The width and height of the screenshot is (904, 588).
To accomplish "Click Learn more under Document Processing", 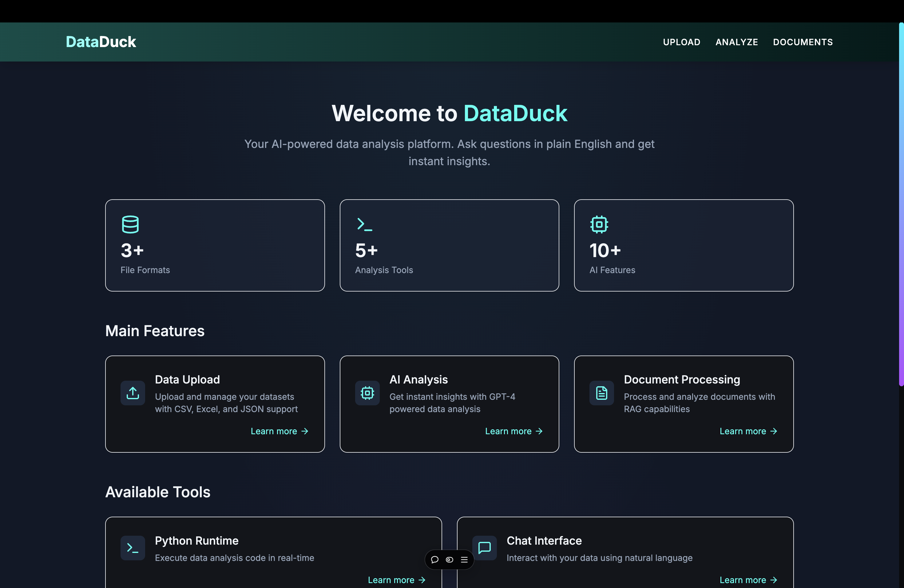I will coord(748,431).
